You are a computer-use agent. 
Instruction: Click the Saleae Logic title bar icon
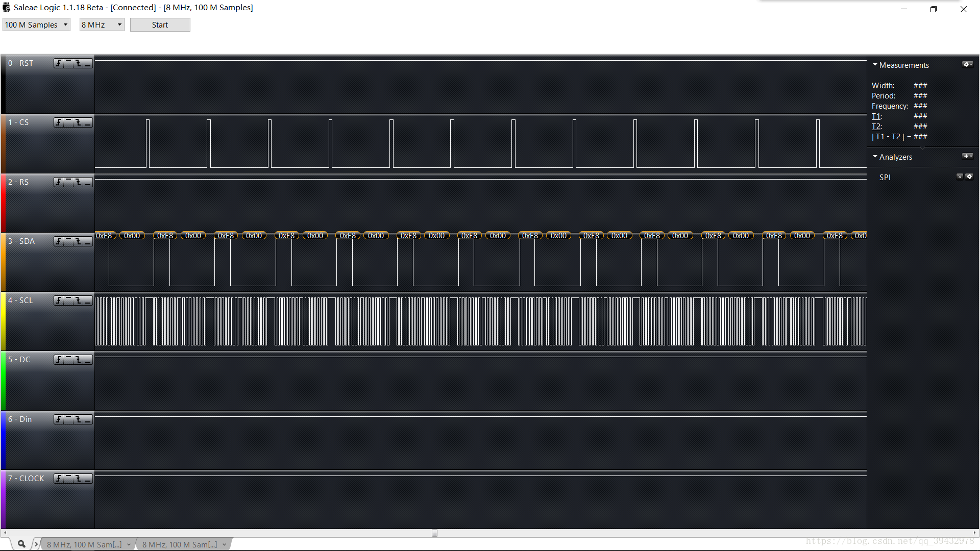6,7
